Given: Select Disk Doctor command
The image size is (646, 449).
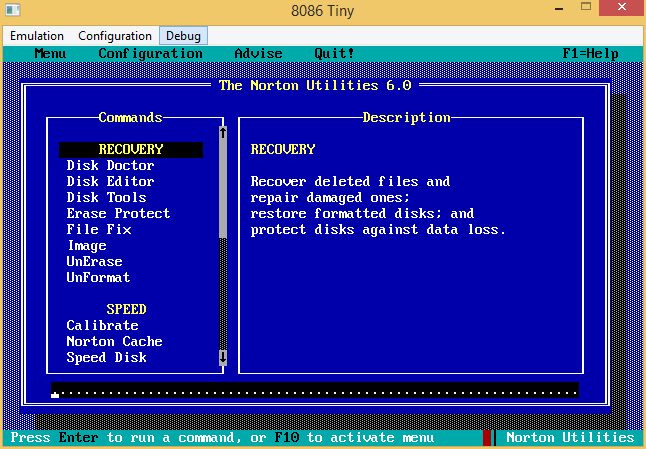Looking at the screenshot, I should pyautogui.click(x=110, y=166).
